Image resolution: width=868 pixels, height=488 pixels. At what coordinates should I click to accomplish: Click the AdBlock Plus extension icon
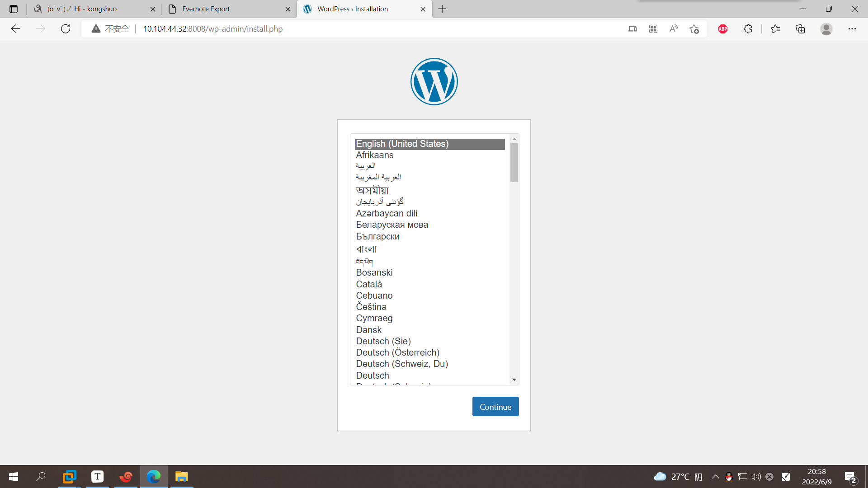(x=722, y=29)
